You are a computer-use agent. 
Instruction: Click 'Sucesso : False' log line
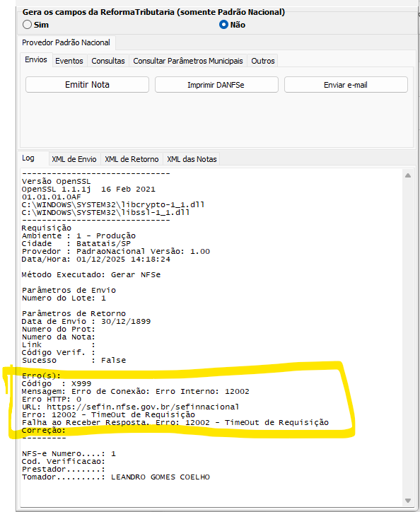click(74, 360)
